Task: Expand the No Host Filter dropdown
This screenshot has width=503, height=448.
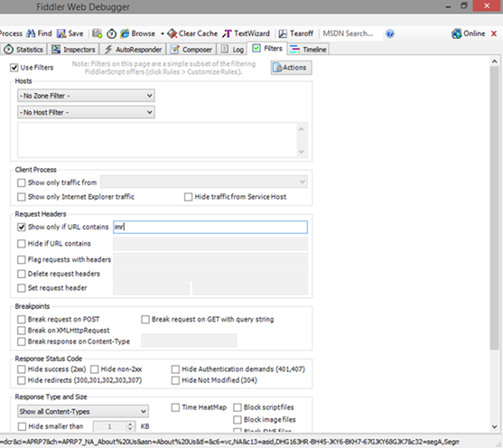Action: click(x=86, y=112)
